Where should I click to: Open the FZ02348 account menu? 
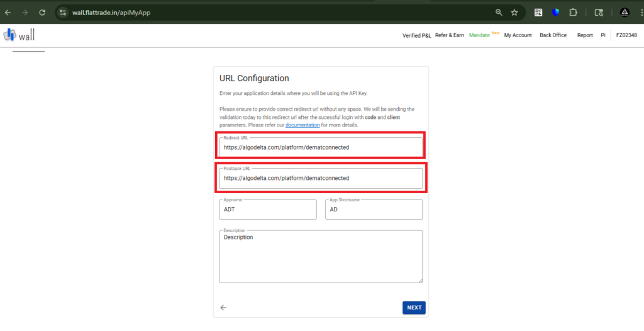coord(626,35)
